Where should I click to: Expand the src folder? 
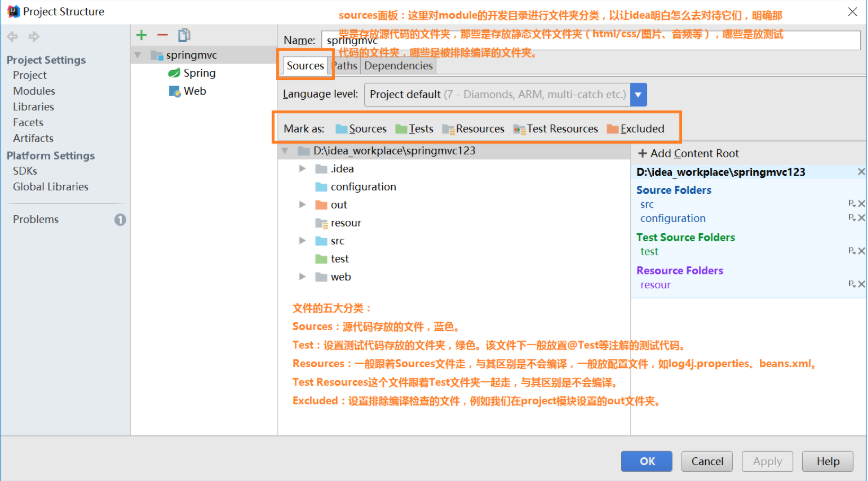tap(302, 240)
